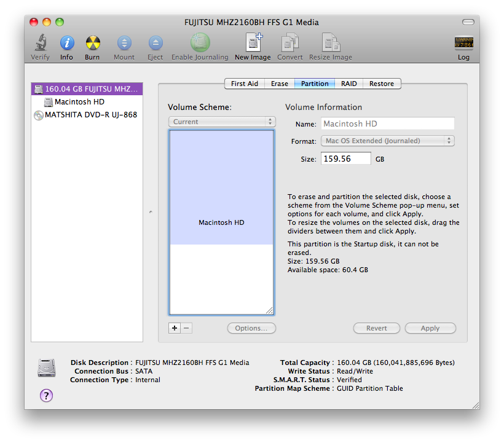
Task: Open the Info toolbar icon
Action: [x=67, y=43]
